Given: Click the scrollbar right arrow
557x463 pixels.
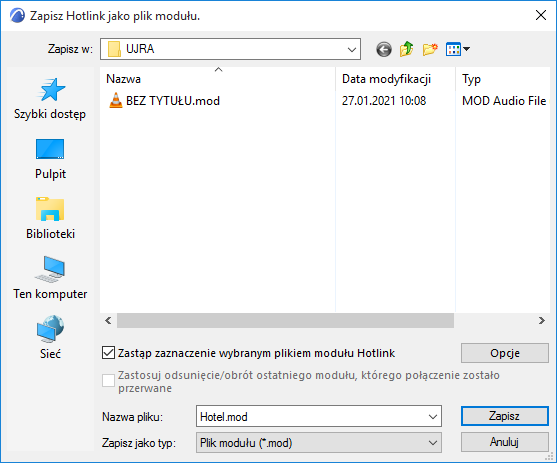Looking at the screenshot, I should point(542,321).
